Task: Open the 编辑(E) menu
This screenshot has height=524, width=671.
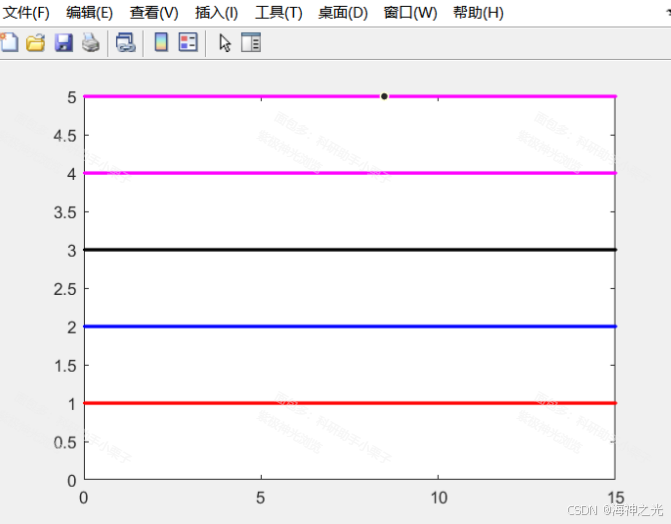Action: (x=89, y=13)
